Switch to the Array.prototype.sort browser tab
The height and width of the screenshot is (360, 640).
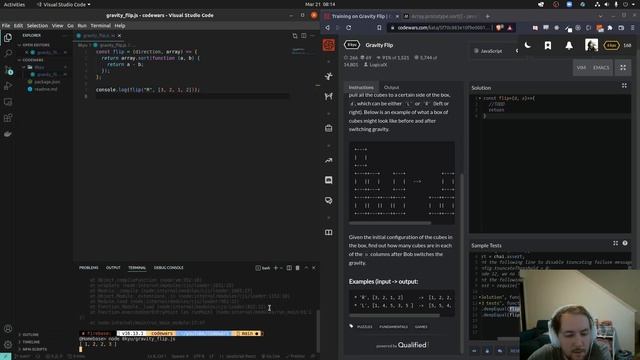[440, 16]
